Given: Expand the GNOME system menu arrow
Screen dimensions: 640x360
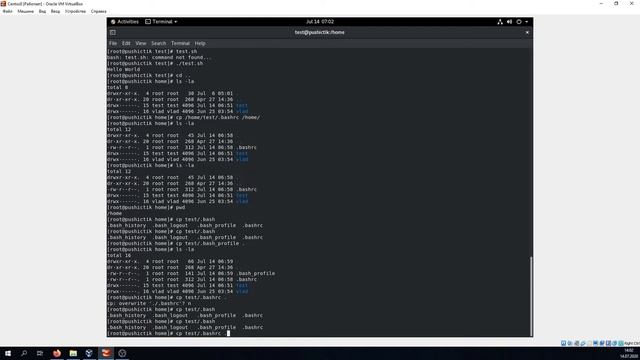Looking at the screenshot, I should click(x=527, y=22).
